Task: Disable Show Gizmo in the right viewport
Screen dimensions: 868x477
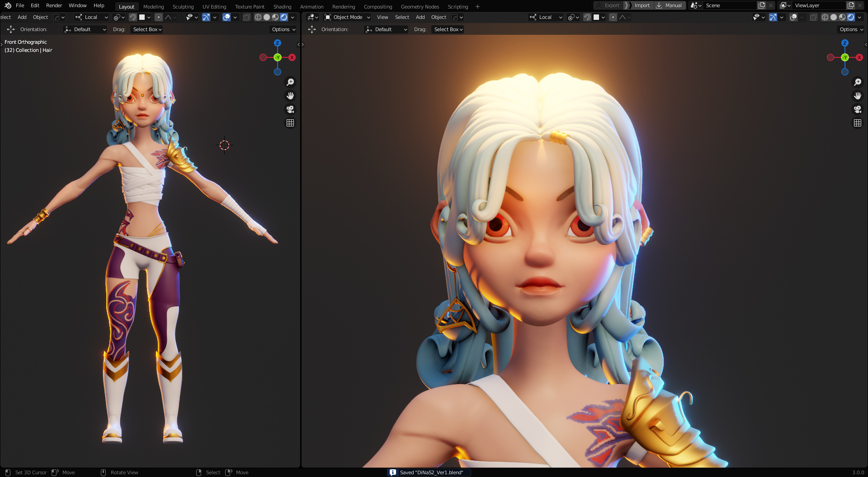Action: [772, 17]
